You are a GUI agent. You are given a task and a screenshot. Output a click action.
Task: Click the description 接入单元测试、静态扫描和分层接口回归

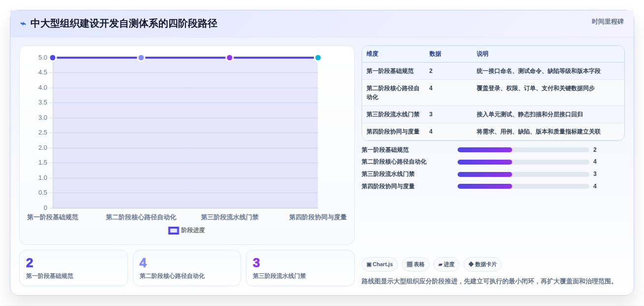tap(530, 114)
